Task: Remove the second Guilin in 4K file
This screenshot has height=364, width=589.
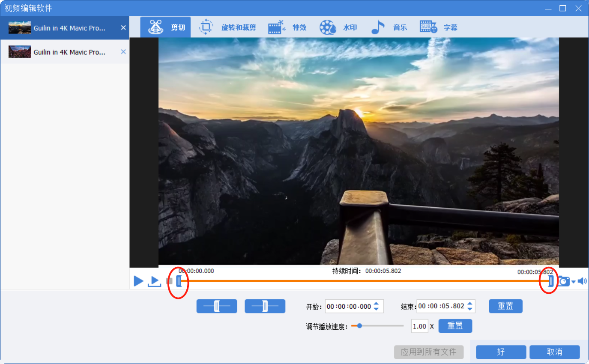Action: click(x=123, y=52)
